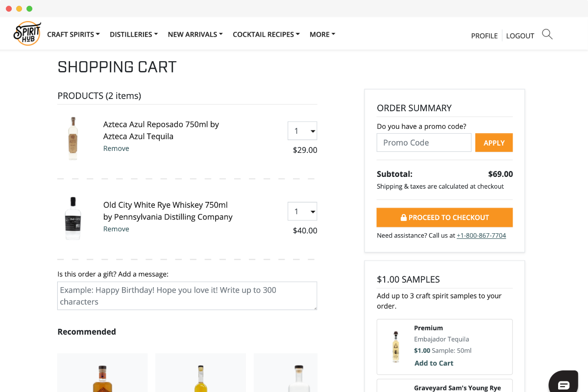This screenshot has width=588, height=392.
Task: Add Embajador Tequila sample to cart
Action: pyautogui.click(x=434, y=363)
